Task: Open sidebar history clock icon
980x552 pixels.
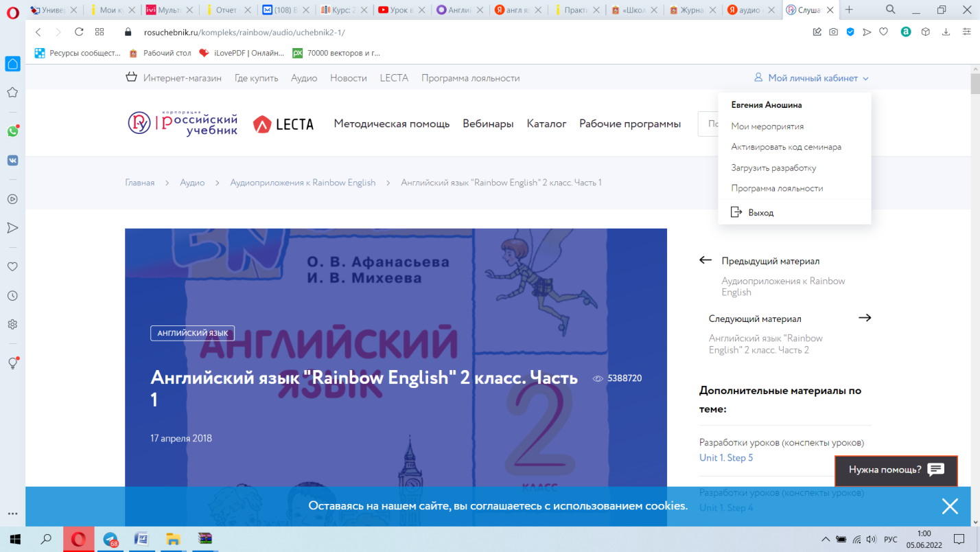Action: (x=12, y=295)
